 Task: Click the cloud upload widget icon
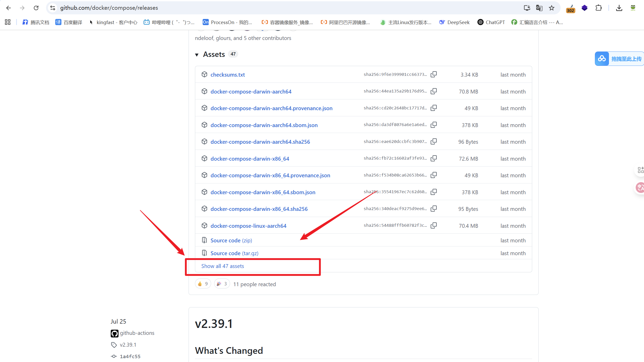[602, 59]
